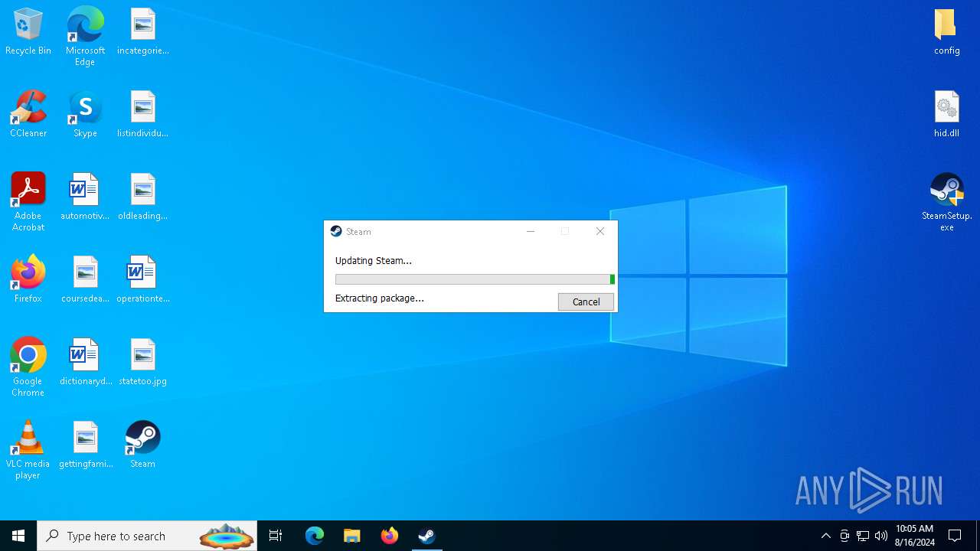This screenshot has height=551, width=980.
Task: Open Task View from taskbar
Action: coord(276,536)
